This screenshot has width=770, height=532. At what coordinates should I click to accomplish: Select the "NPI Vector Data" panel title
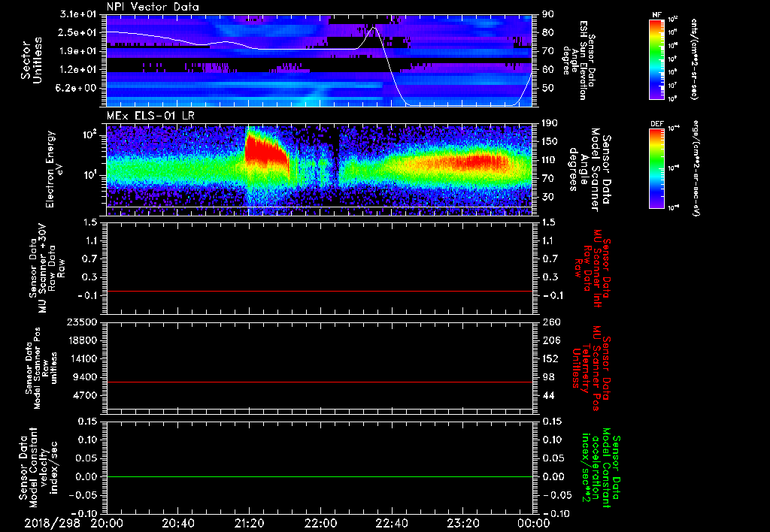(x=153, y=7)
